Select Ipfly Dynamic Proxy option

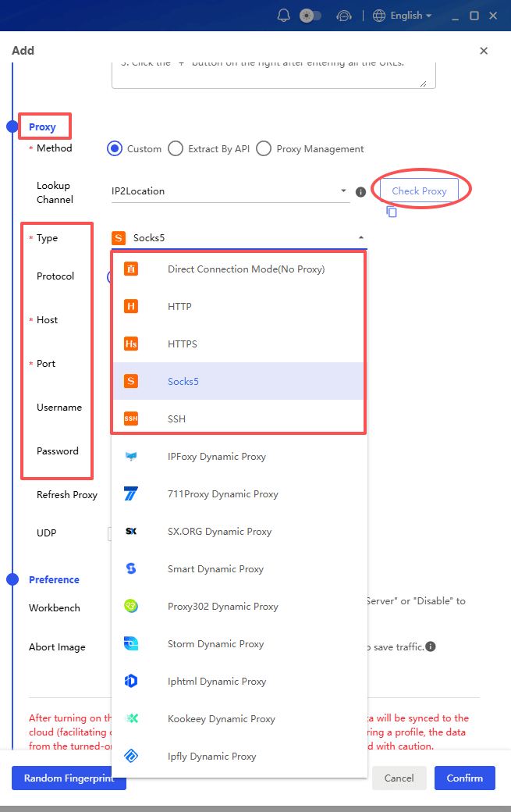coord(240,756)
